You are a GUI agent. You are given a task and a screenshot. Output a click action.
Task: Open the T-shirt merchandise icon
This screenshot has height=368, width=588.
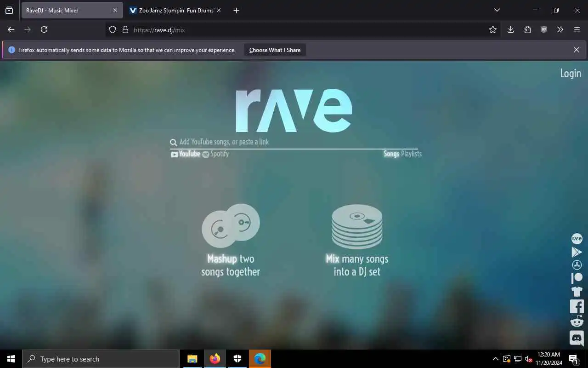pyautogui.click(x=577, y=291)
